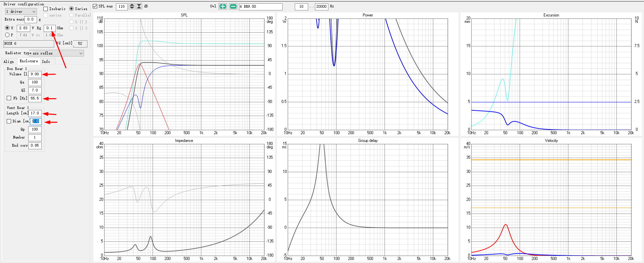Click the U voltage 2.83 field
The image size is (644, 263).
(x=24, y=28)
